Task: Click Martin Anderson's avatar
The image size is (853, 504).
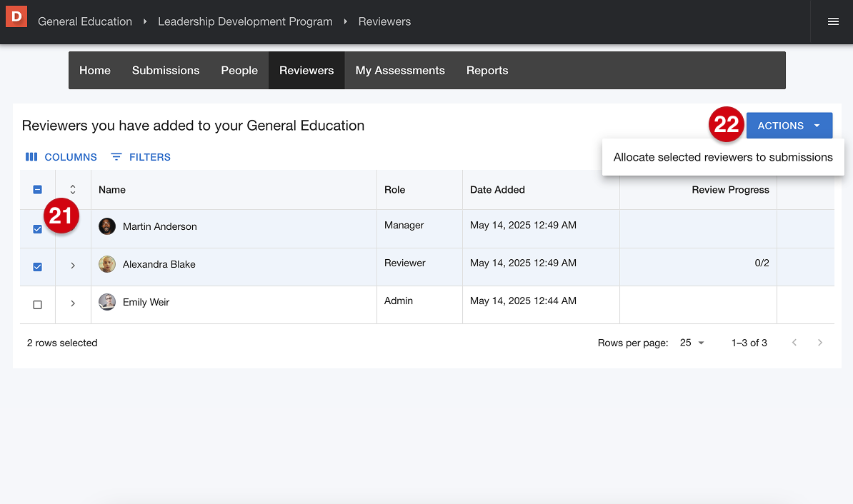Action: point(107,226)
